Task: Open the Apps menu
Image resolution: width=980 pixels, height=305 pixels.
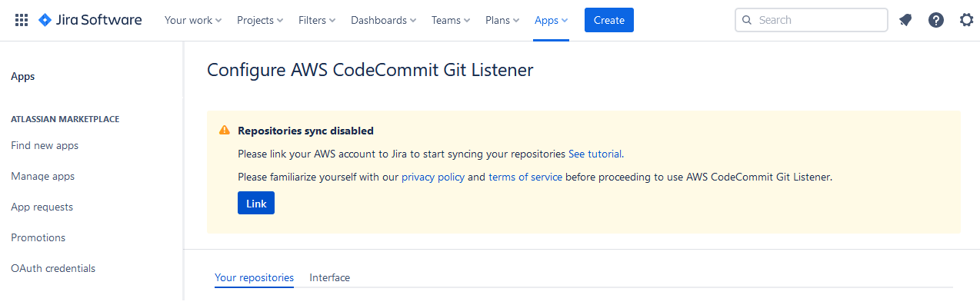Action: click(552, 20)
